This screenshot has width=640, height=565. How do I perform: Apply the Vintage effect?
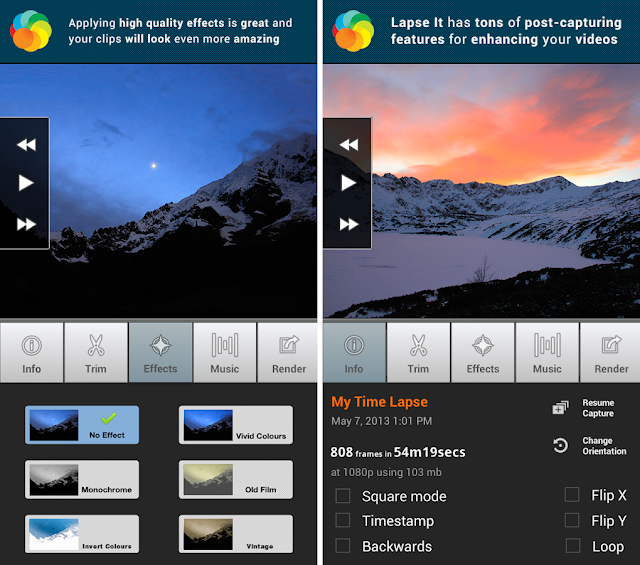[236, 534]
